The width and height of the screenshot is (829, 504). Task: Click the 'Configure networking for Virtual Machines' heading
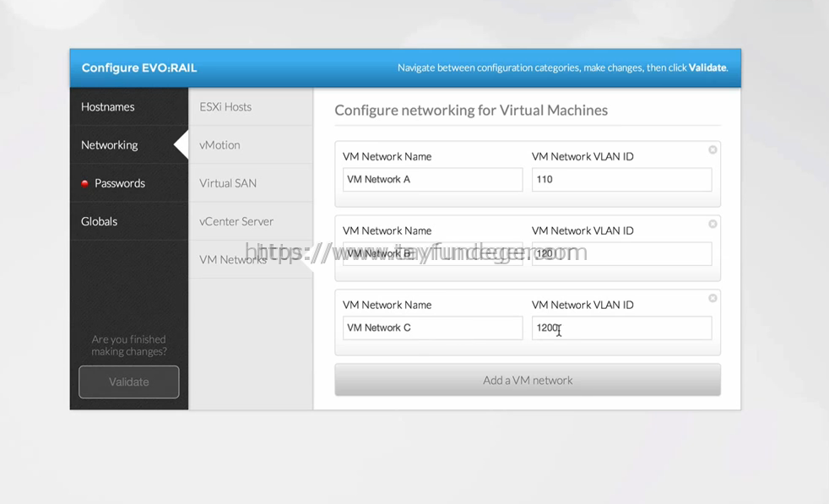471,110
